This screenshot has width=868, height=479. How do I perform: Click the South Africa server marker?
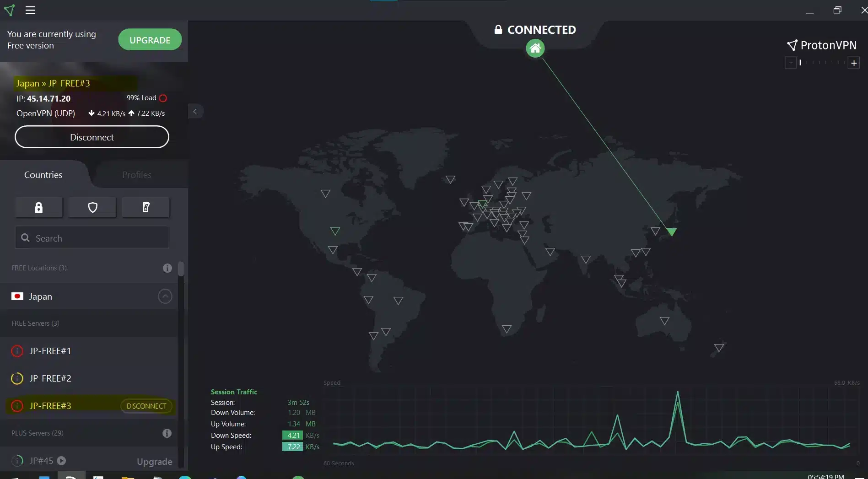click(x=507, y=329)
